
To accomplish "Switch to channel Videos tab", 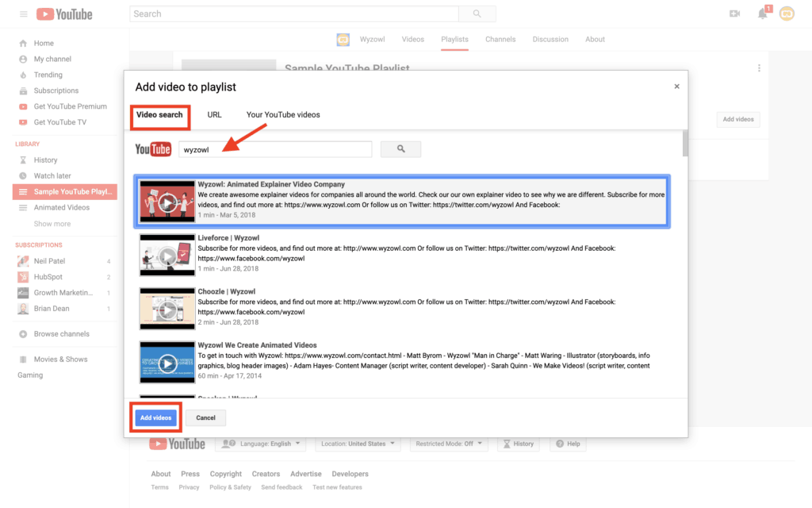I will coord(412,40).
